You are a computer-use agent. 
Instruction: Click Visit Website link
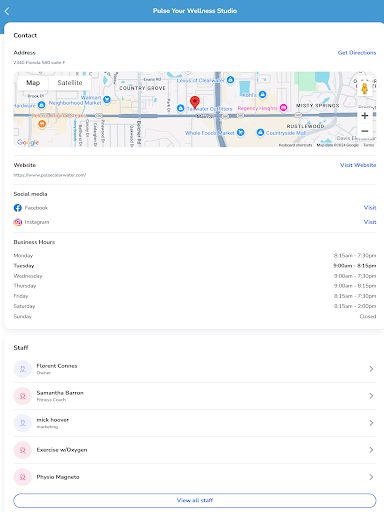click(x=358, y=165)
